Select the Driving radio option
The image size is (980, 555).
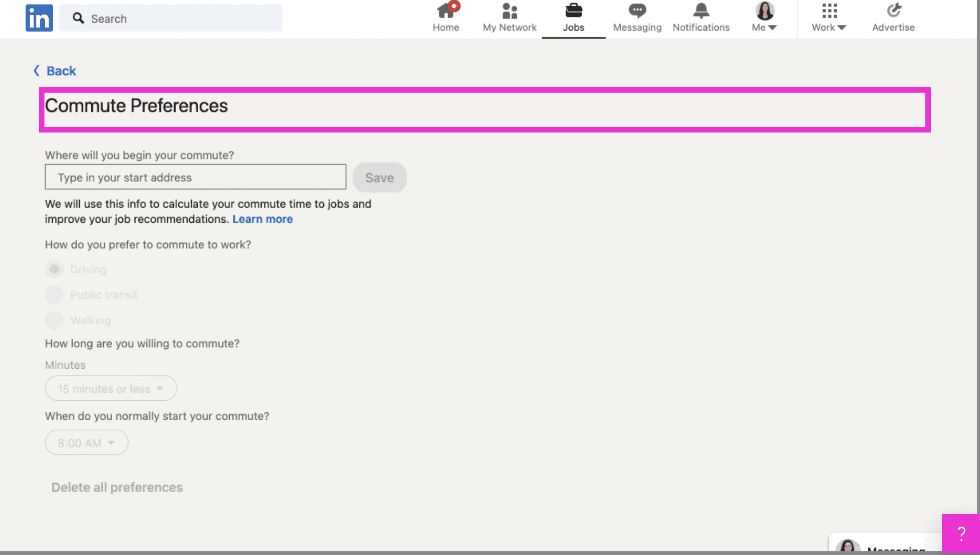(55, 269)
